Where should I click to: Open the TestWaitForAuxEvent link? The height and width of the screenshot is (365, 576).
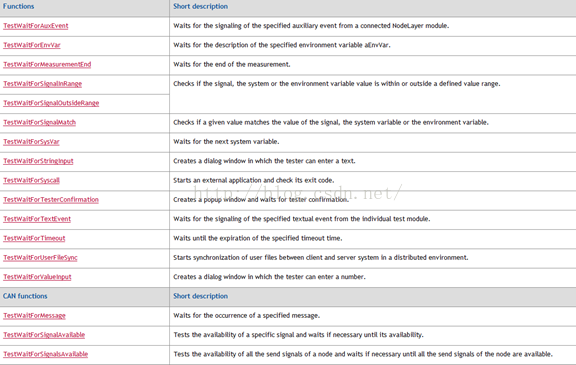click(x=36, y=26)
